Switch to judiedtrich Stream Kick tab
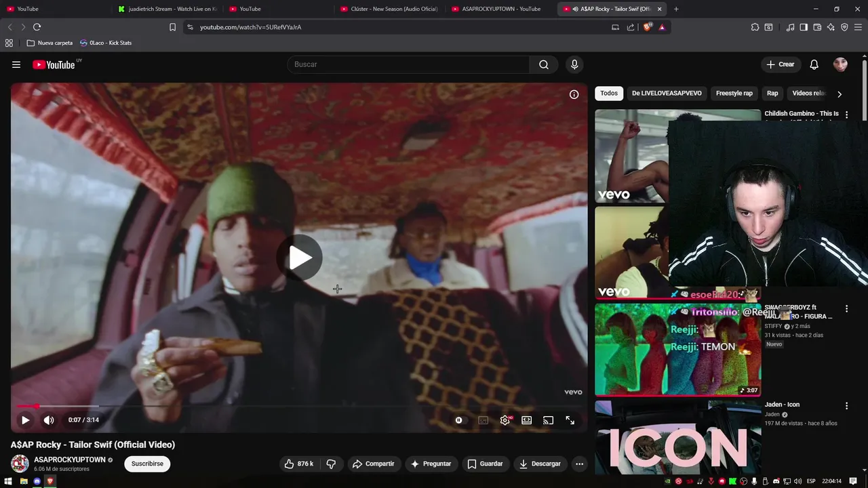 166,9
